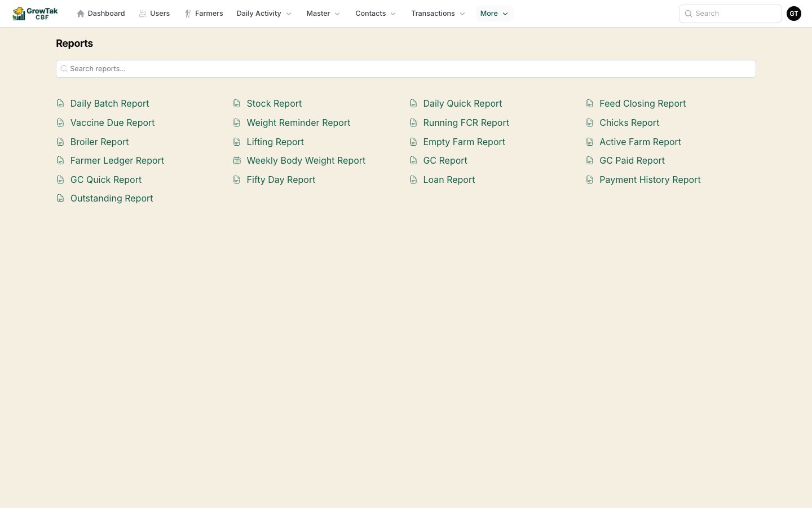This screenshot has height=508, width=812.
Task: Open Fifty Day Report link
Action: (x=281, y=180)
